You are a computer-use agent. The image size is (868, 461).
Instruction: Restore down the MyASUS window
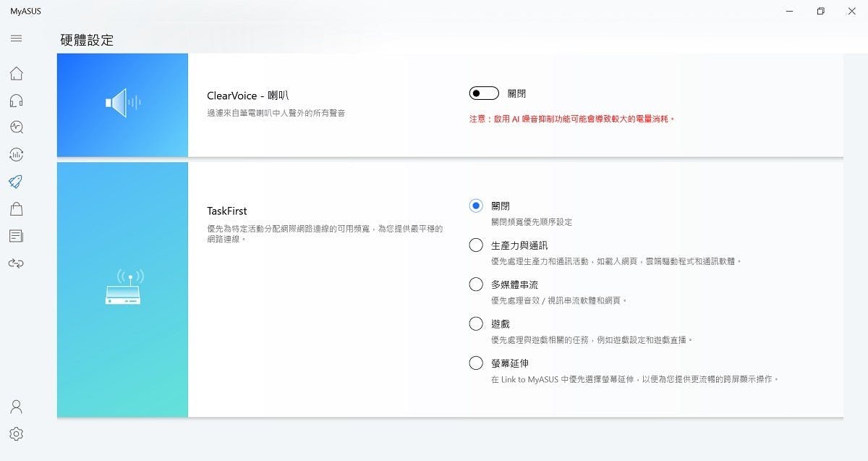[x=820, y=11]
